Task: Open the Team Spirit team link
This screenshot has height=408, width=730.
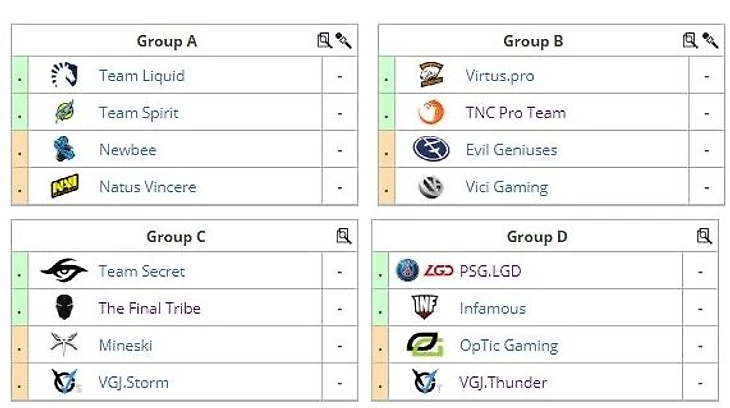Action: coord(138,113)
